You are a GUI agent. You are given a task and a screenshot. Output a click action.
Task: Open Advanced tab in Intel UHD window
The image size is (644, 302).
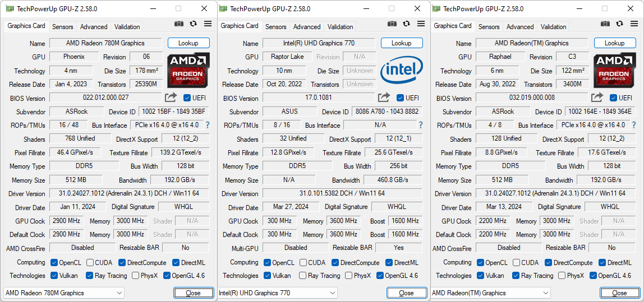[307, 27]
